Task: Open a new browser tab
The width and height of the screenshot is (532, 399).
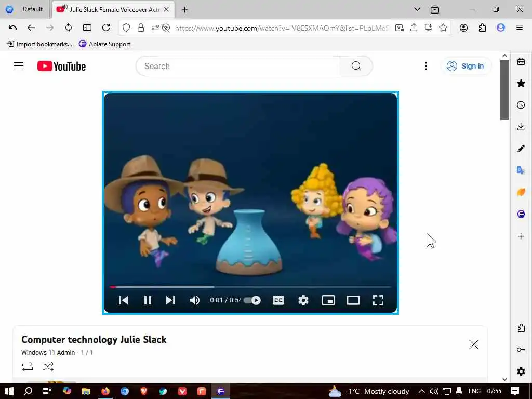Action: (184, 10)
